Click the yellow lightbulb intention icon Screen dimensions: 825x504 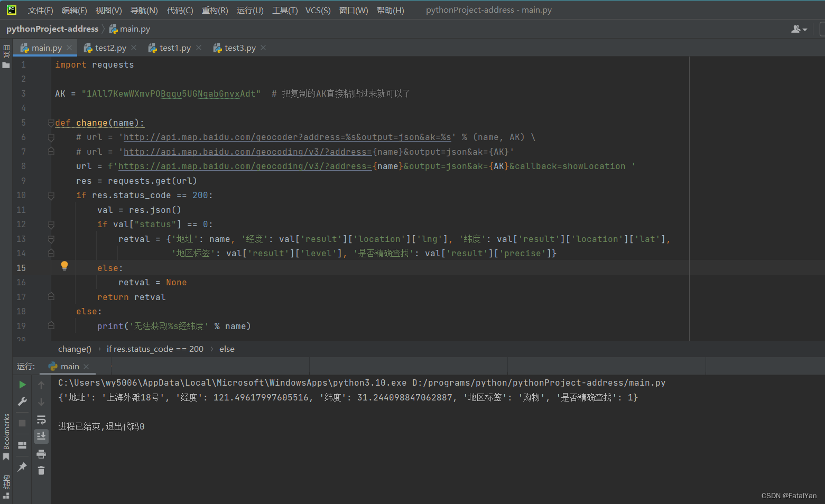pos(64,266)
